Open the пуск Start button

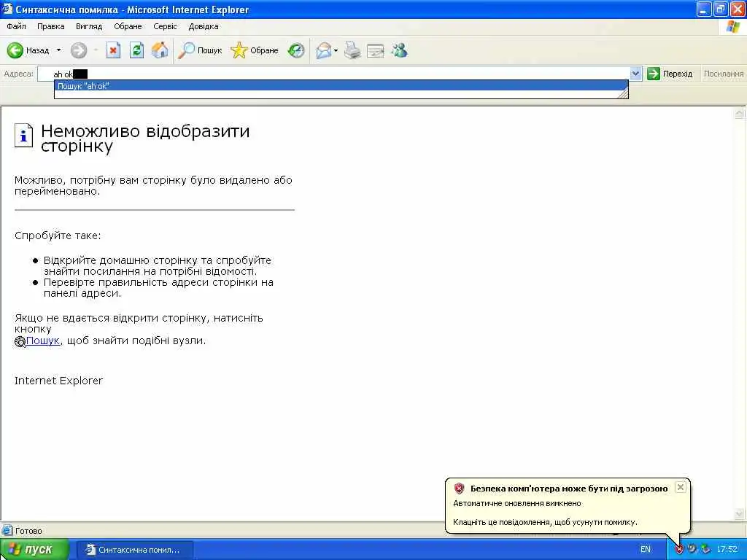tap(34, 550)
